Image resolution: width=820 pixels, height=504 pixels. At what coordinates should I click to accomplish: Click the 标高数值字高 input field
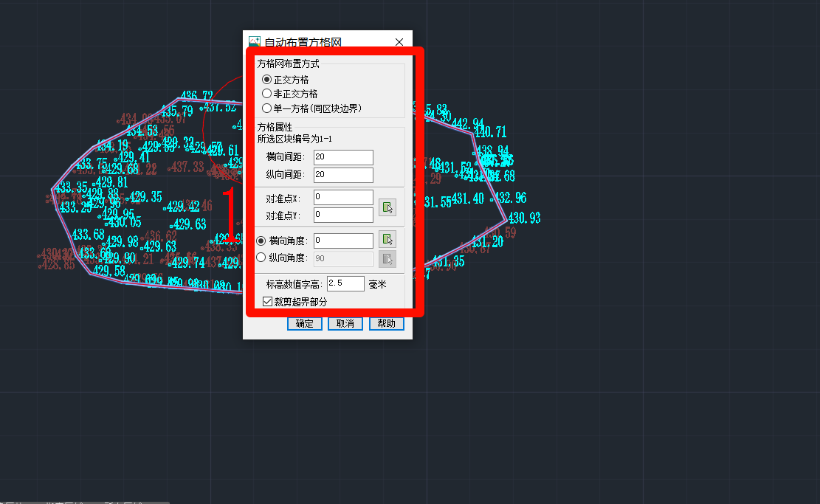pos(345,283)
